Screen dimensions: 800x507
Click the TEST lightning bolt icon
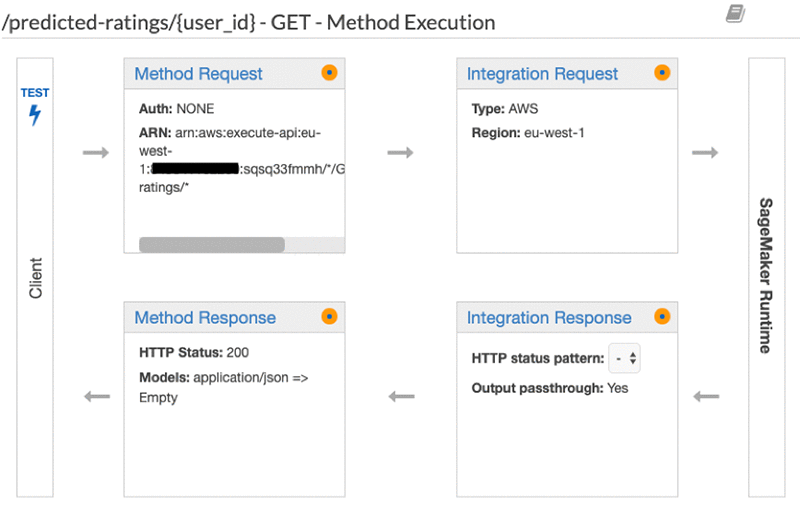(35, 115)
